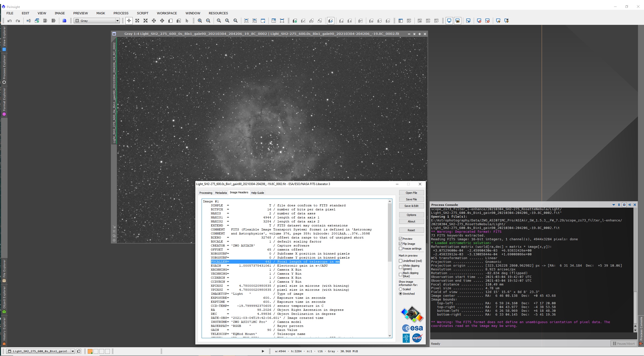
Task: Open the PROCESS menu
Action: click(121, 13)
